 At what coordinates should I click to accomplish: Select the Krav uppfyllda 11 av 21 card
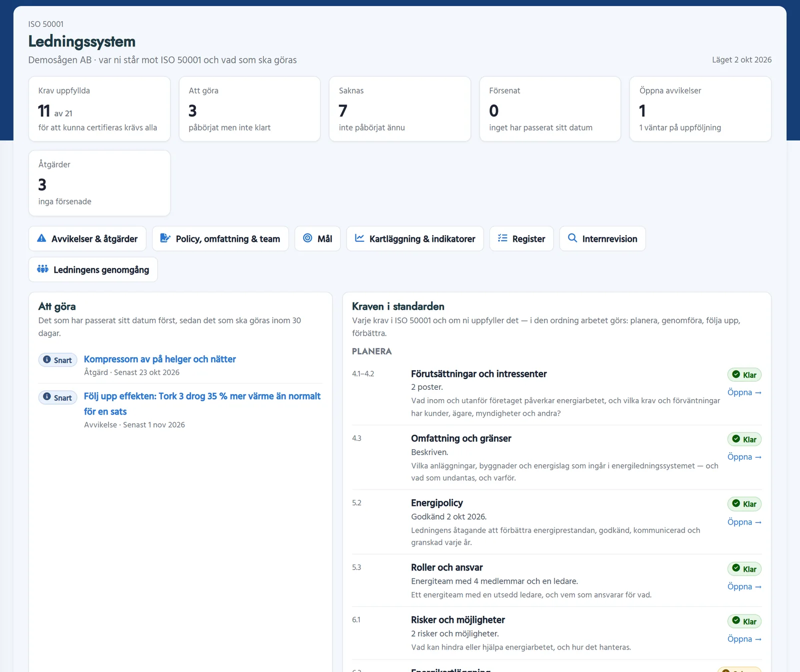point(99,109)
